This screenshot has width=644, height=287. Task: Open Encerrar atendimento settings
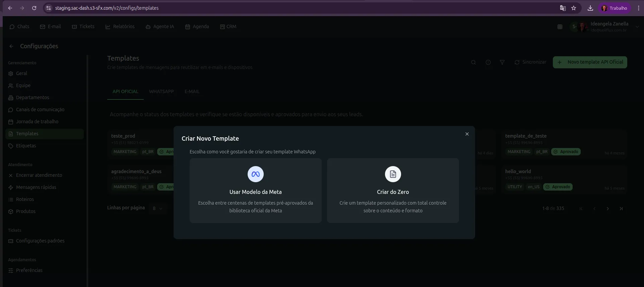[45, 175]
